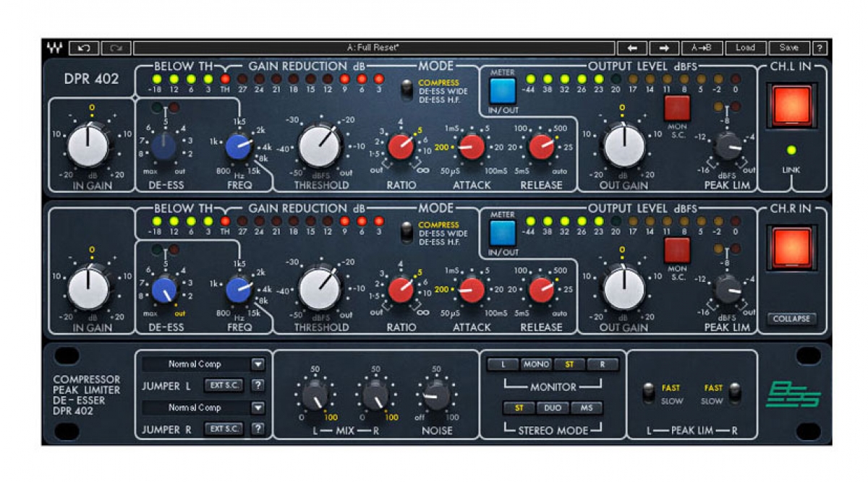Screen dimensions: 868x482
Task: Open the Jumper R question mark help
Action: (x=257, y=429)
